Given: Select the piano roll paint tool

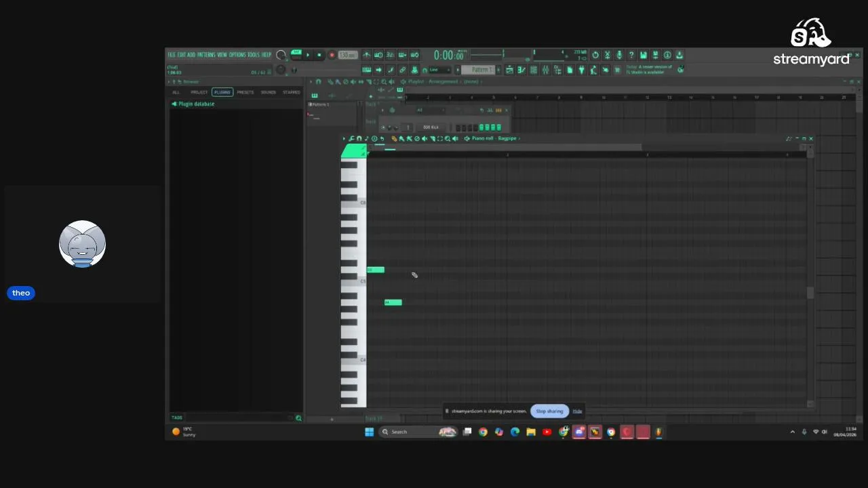Looking at the screenshot, I should (401, 138).
